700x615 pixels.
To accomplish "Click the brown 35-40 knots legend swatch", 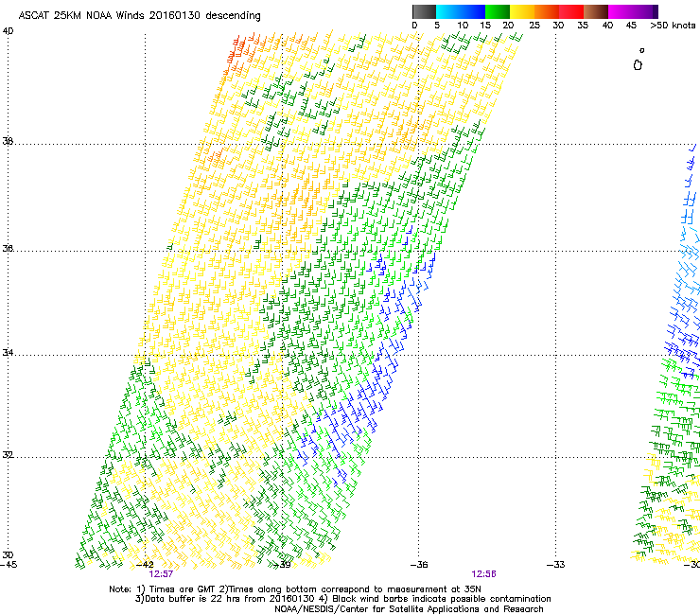I will (596, 11).
